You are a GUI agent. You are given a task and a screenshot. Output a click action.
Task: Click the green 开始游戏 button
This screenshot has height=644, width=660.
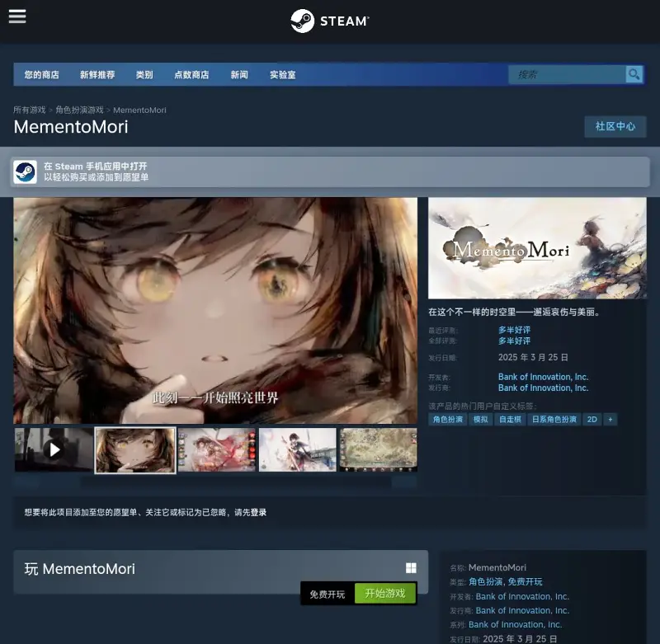click(385, 594)
